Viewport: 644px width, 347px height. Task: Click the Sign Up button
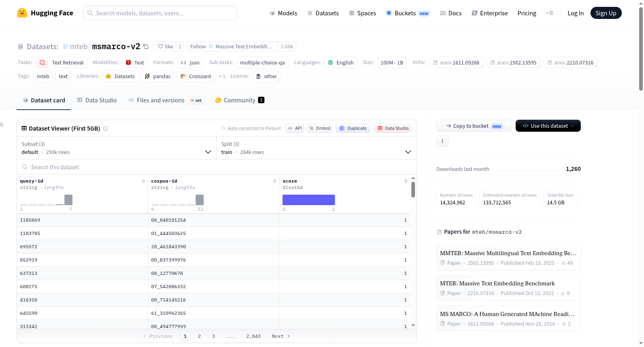[606, 13]
